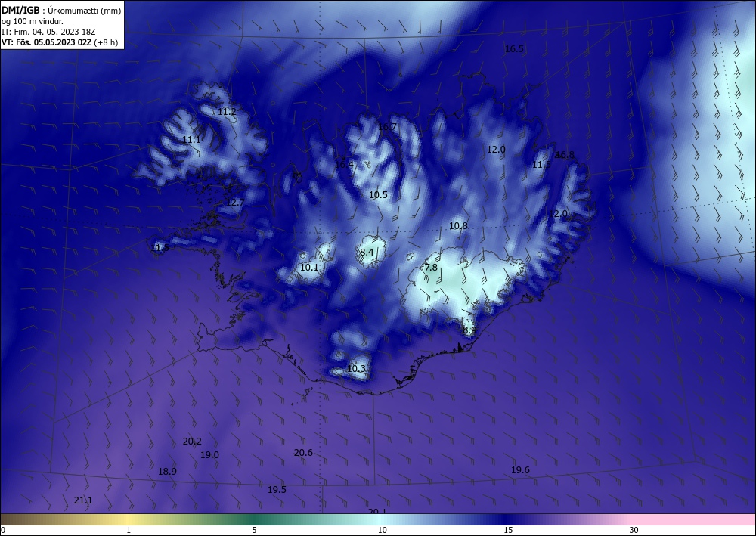Click the 11.1 value label on the map
756x536 pixels.
(x=191, y=140)
